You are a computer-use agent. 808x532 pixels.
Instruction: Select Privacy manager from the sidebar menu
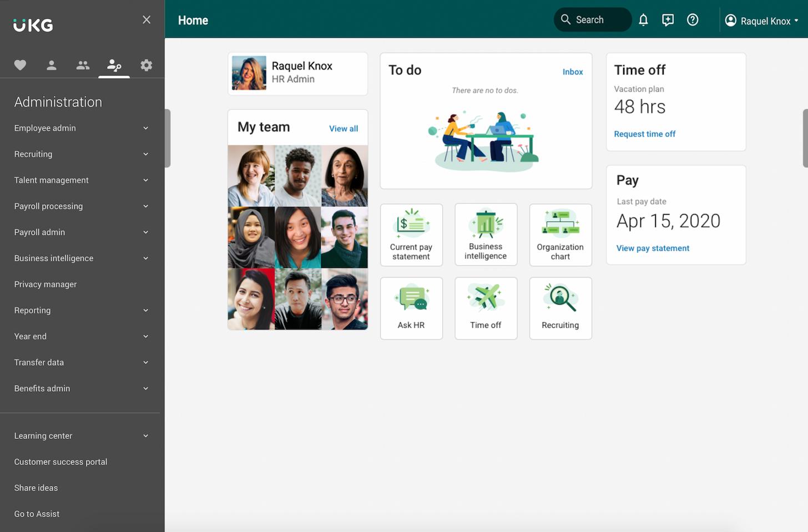45,284
